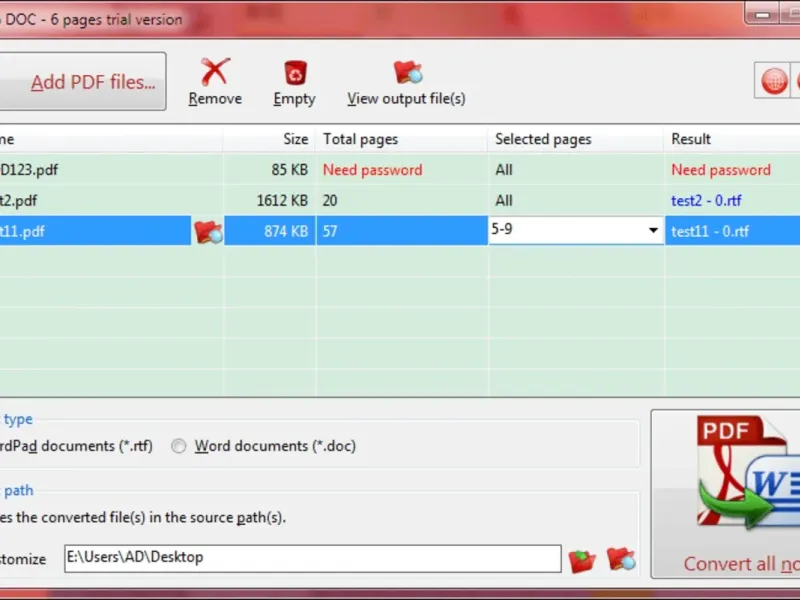Open the output folder with the magnifier folder icon
800x600 pixels.
(x=621, y=559)
